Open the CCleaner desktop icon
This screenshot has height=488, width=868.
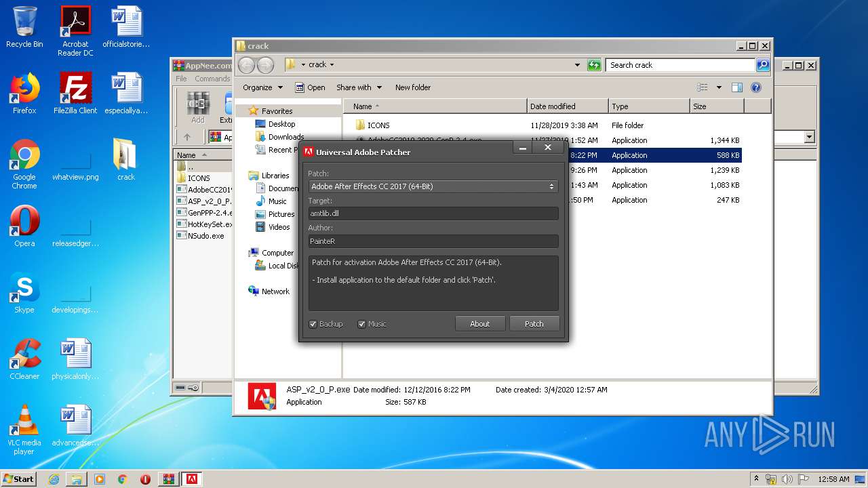point(24,359)
